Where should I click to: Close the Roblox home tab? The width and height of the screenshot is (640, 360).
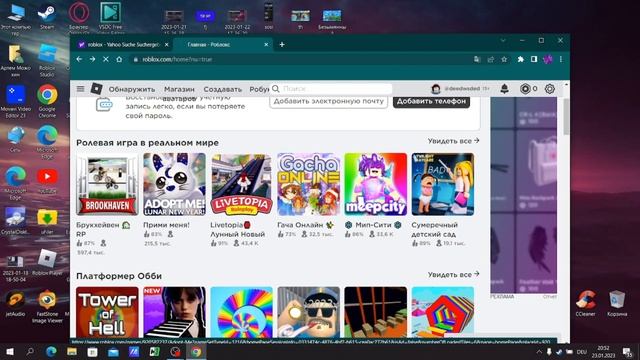click(266, 44)
